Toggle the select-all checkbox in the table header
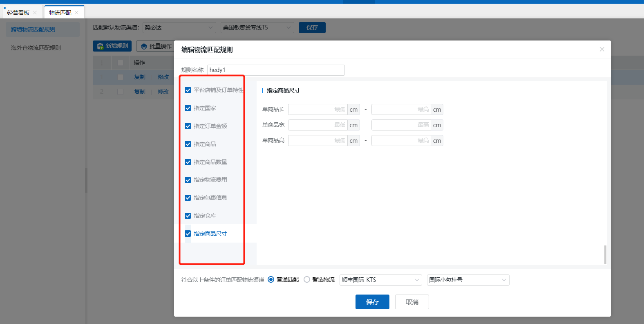The width and height of the screenshot is (644, 324). 120,63
